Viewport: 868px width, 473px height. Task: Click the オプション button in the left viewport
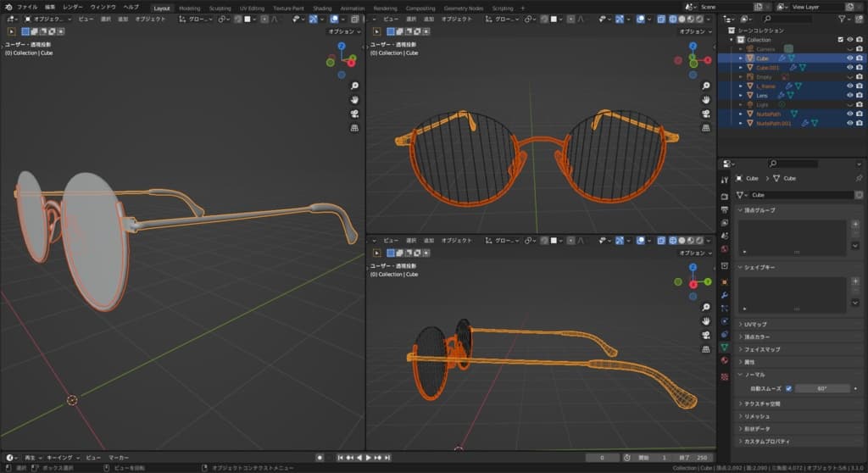click(344, 31)
